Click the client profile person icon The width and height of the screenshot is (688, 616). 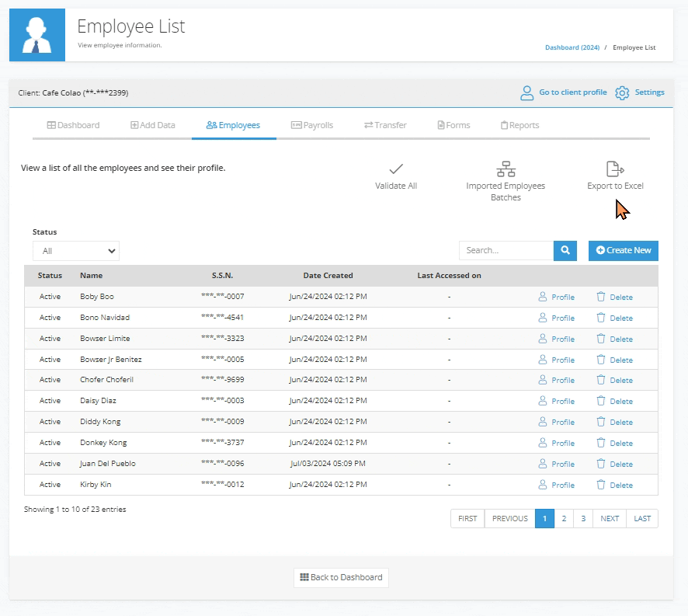pos(527,92)
